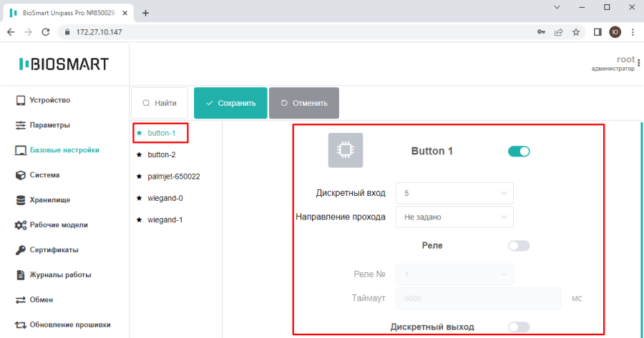644x338 pixels.
Task: Expand the Направление прохода dropdown
Action: (454, 217)
